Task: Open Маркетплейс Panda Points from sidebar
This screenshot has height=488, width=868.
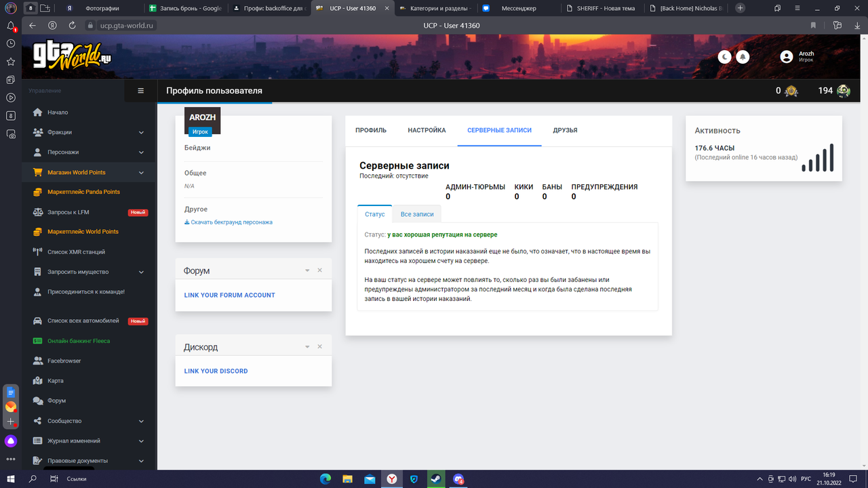Action: 83,192
